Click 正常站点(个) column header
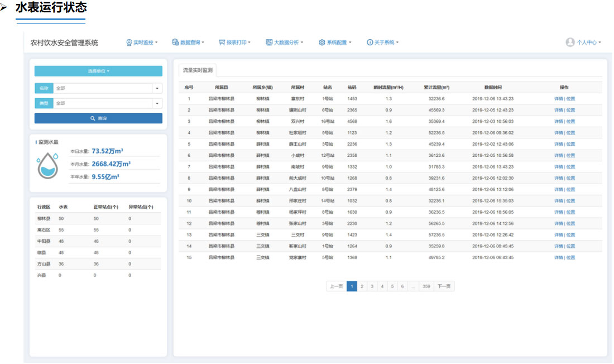 tap(105, 207)
